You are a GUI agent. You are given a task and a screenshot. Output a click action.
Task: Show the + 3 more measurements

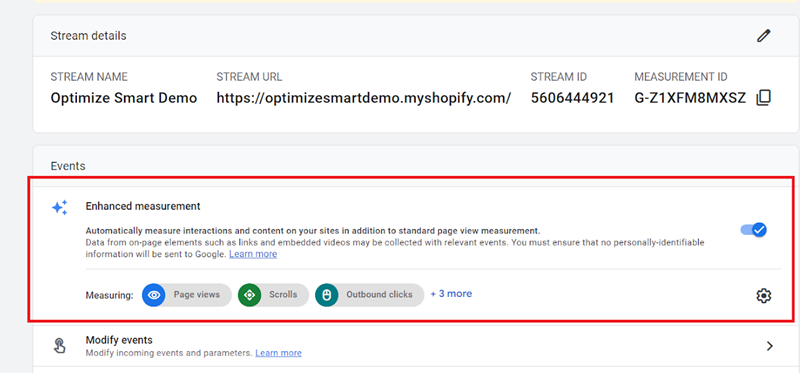click(x=451, y=294)
